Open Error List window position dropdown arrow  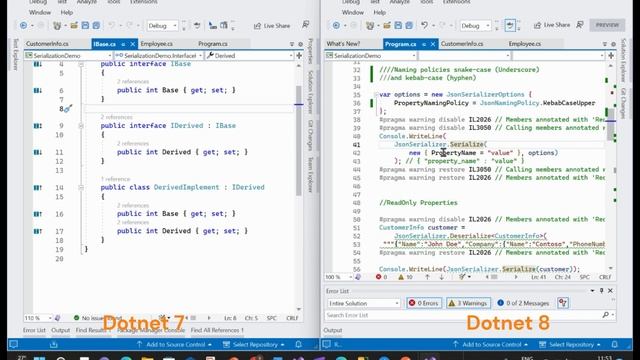pyautogui.click(x=592, y=291)
